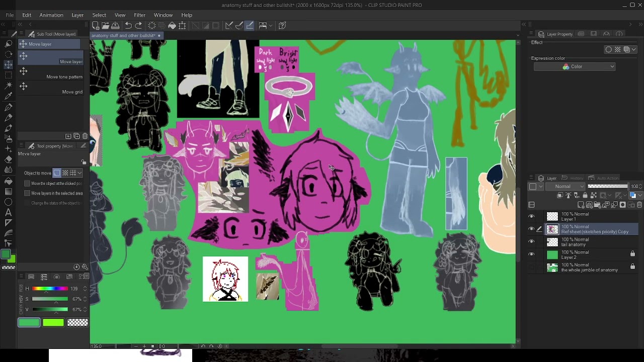Select the Eraser tool in tool palette

tap(9, 159)
